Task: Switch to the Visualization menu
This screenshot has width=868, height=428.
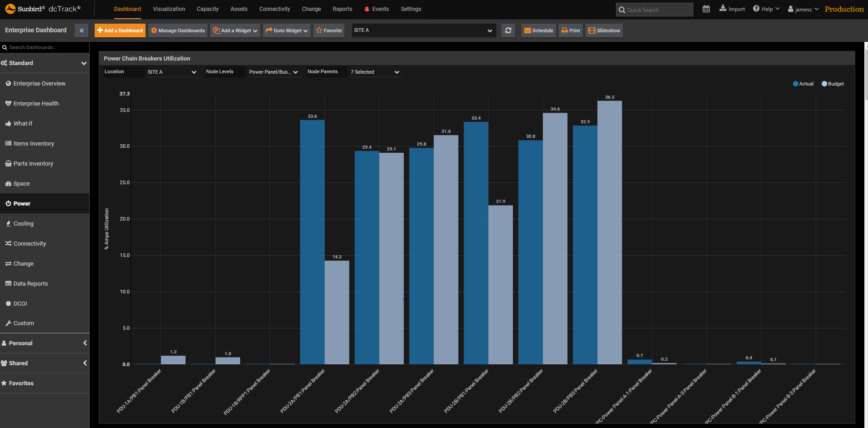Action: tap(169, 9)
